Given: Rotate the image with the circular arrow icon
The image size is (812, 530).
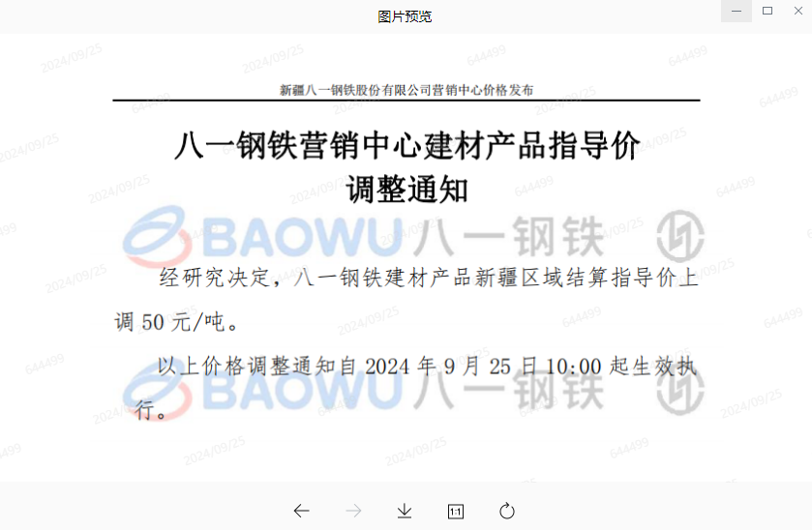Looking at the screenshot, I should [507, 511].
